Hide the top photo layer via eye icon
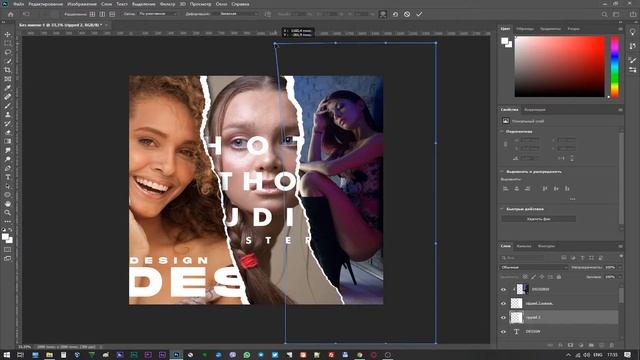 pyautogui.click(x=503, y=289)
